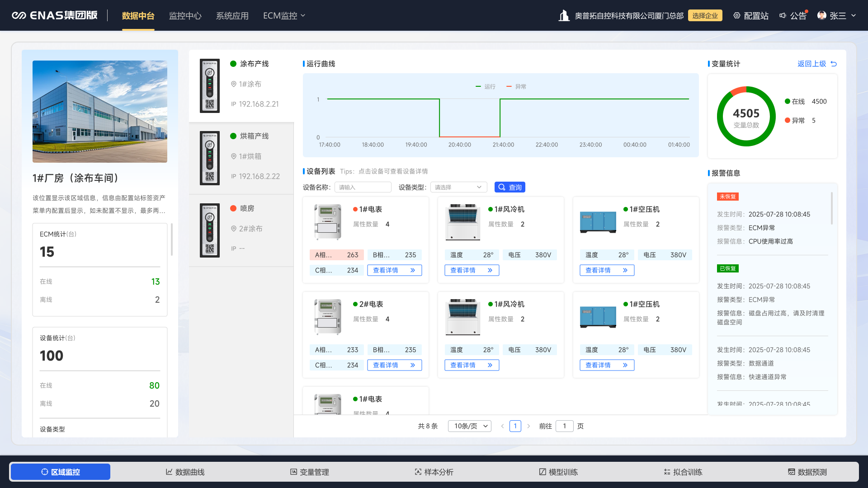The width and height of the screenshot is (868, 488).
Task: Click the 公告 announcement speaker icon
Action: [783, 16]
